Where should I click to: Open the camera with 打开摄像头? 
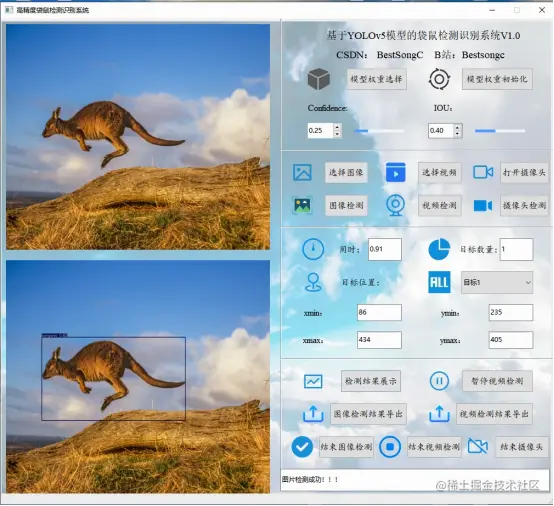pos(524,172)
